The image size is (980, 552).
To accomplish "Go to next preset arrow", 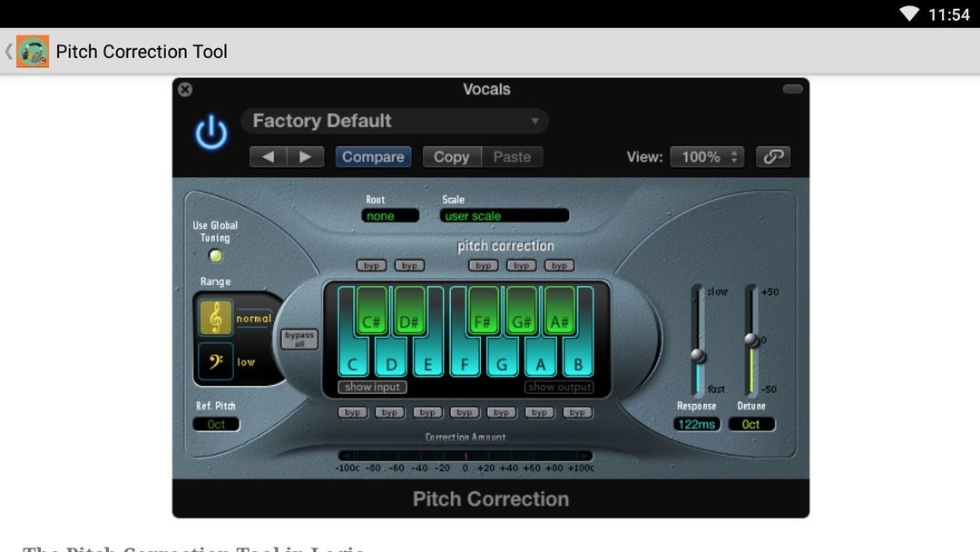I will tap(306, 156).
